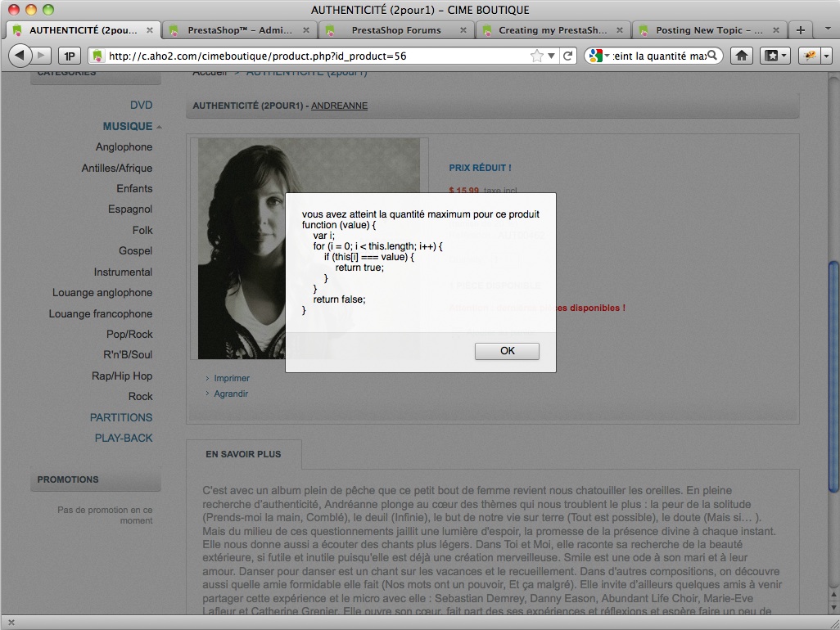
Task: Open Louange anglophone subcategory
Action: 102,292
